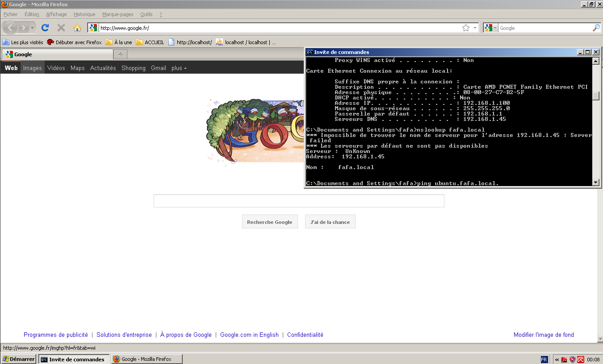Open the search engine selector dropdown

(x=490, y=28)
